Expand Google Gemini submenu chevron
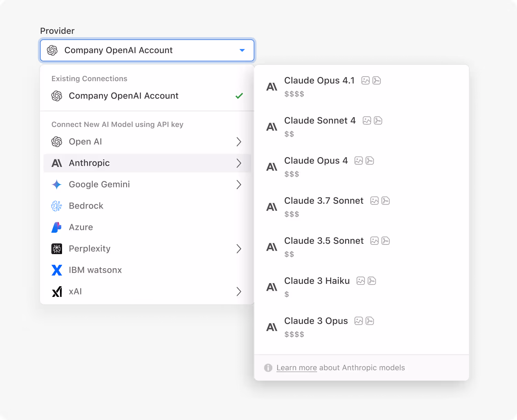Viewport: 517px width, 420px height. [x=239, y=184]
